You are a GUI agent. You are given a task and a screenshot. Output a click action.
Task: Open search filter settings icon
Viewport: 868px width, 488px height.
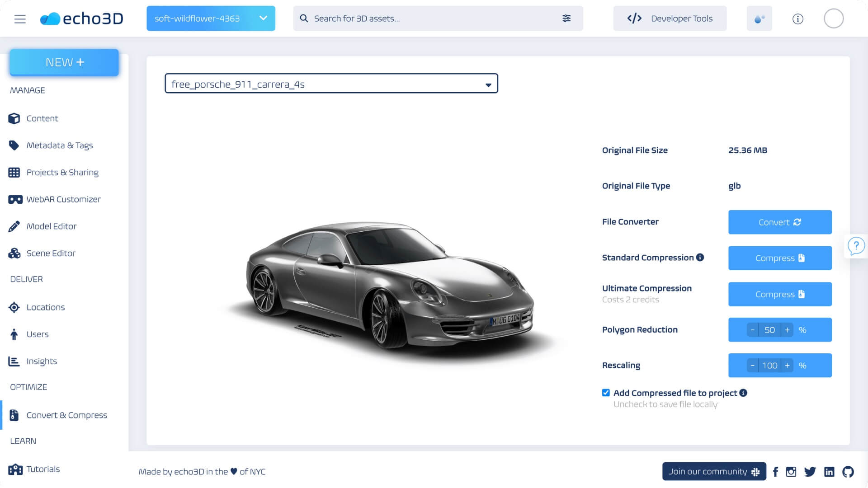[566, 19]
